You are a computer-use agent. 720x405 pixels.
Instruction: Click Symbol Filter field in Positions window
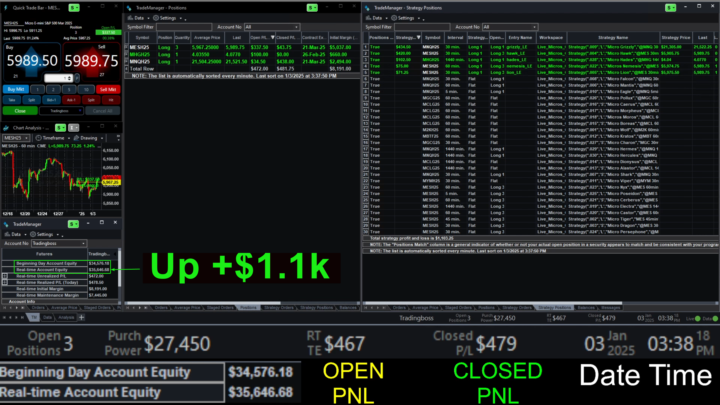(184, 27)
